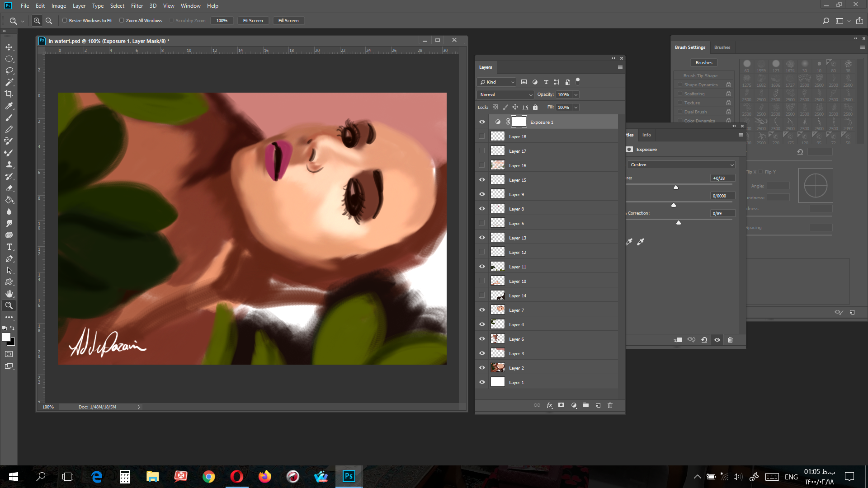Click the Fit Screen button

[253, 21]
